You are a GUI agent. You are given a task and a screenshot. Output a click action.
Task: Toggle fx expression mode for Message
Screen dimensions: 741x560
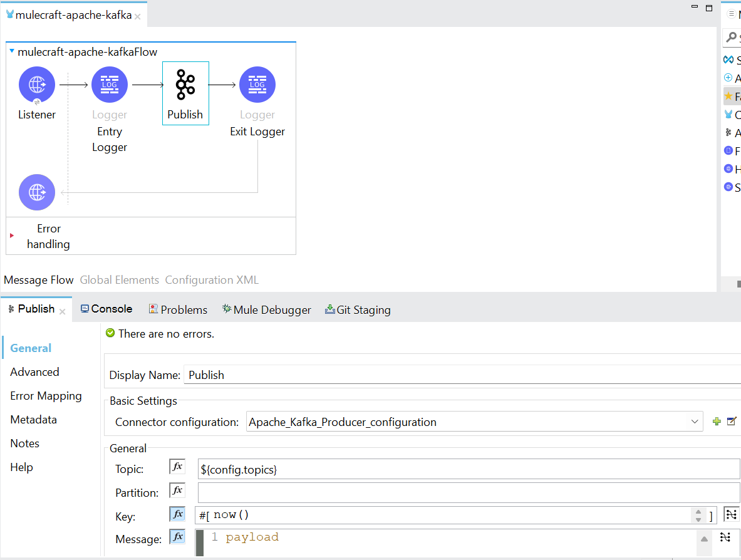pyautogui.click(x=177, y=537)
